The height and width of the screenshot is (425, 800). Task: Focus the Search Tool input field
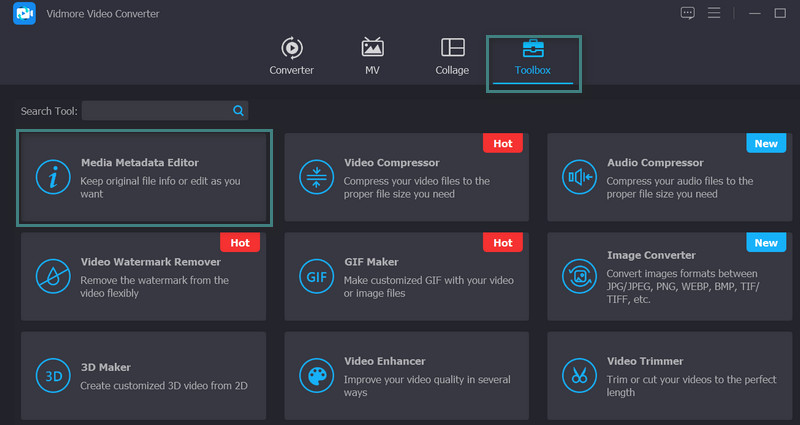point(157,111)
